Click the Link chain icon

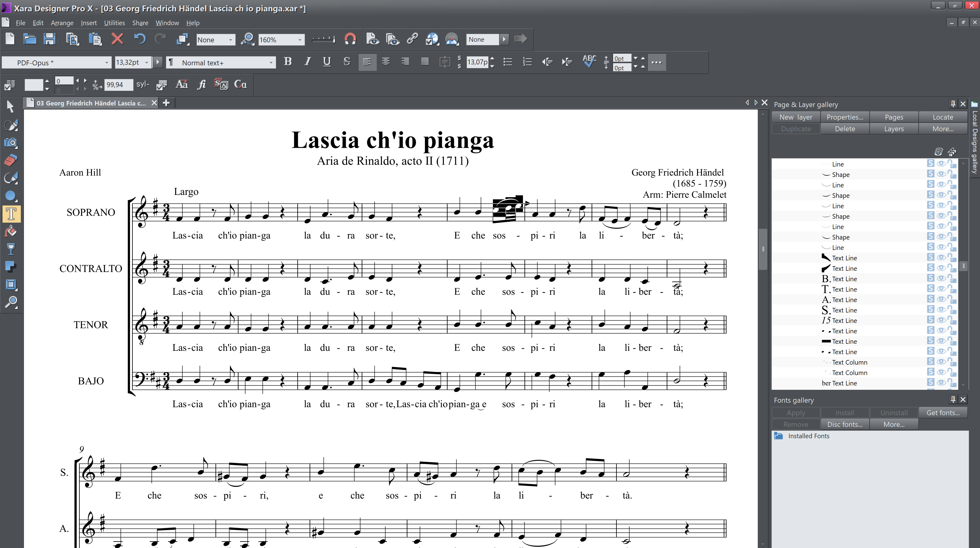pyautogui.click(x=412, y=39)
